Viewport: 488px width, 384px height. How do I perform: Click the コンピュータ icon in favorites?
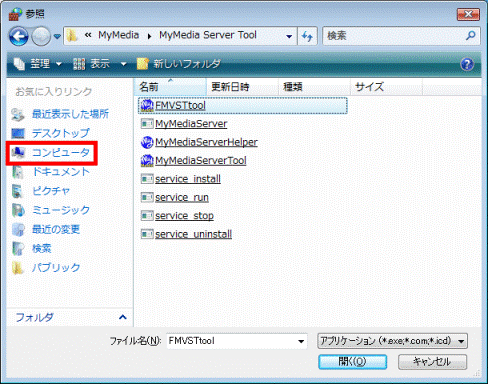(x=18, y=153)
